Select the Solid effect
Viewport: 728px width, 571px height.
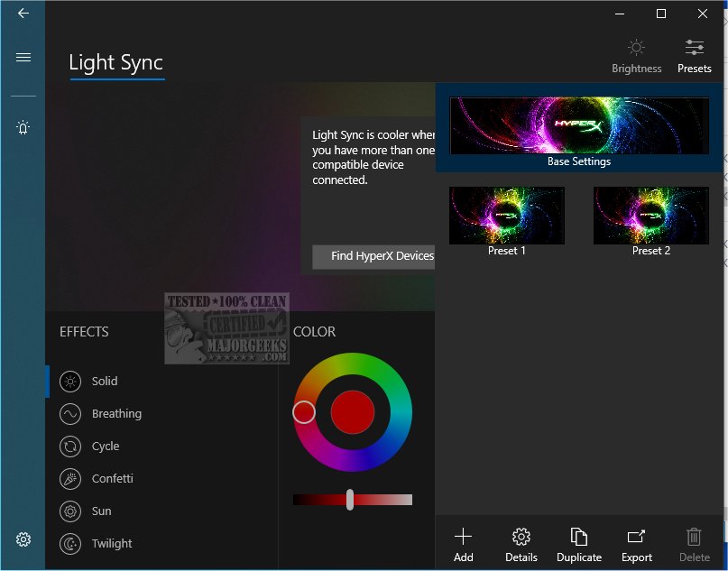[x=104, y=382]
